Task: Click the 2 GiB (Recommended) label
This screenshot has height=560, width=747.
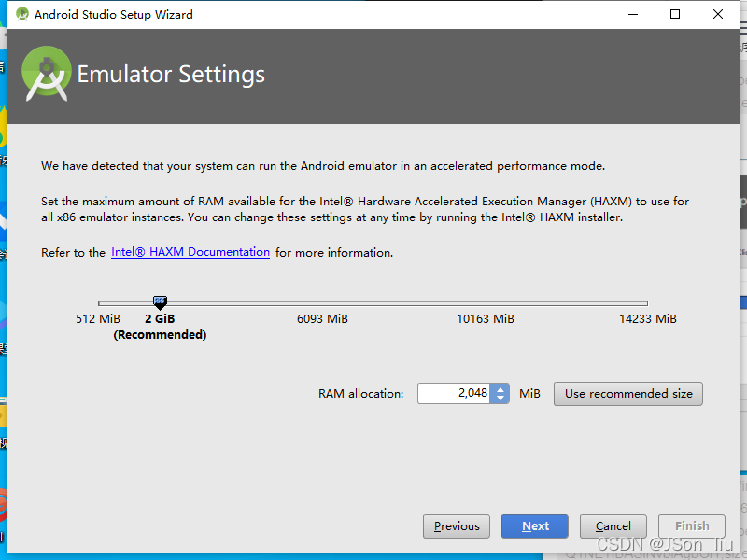Action: coord(160,327)
